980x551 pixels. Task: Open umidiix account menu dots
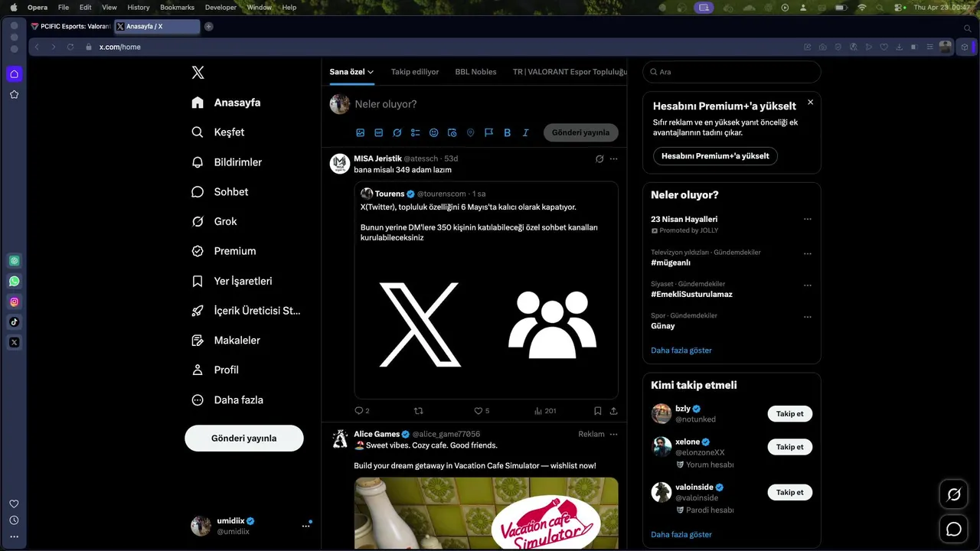pos(305,526)
